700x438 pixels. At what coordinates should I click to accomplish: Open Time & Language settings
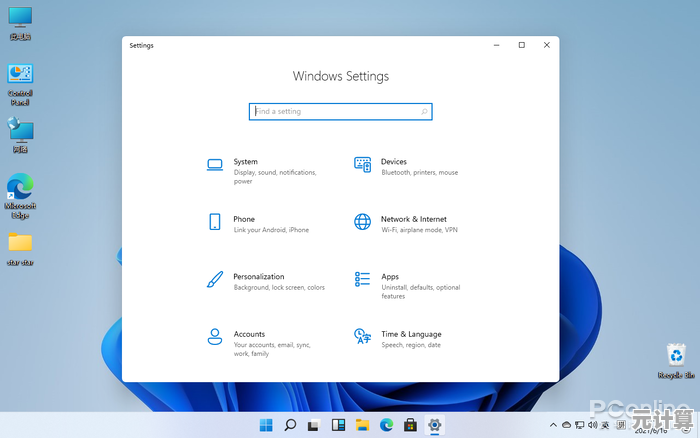point(410,335)
